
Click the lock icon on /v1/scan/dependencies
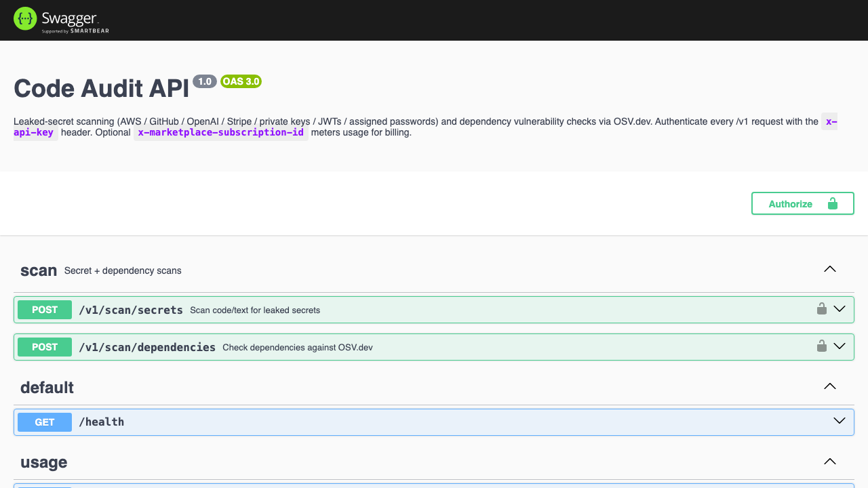tap(821, 346)
